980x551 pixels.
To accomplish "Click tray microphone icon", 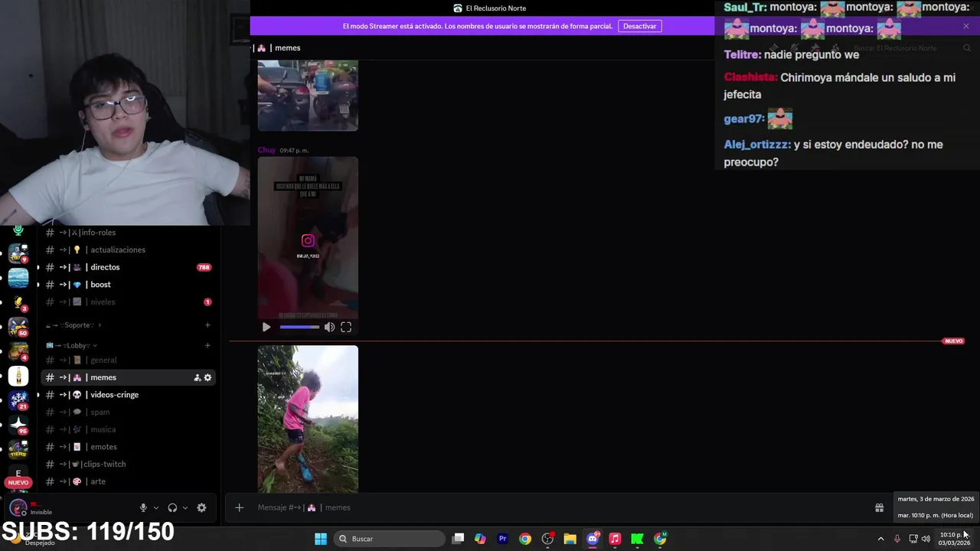I will [x=897, y=539].
